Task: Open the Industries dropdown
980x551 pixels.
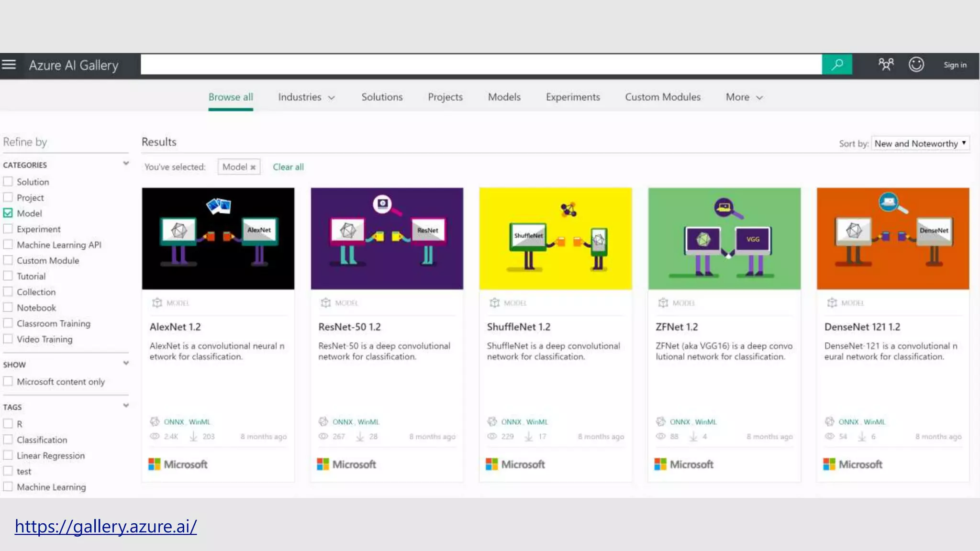Action: [306, 97]
